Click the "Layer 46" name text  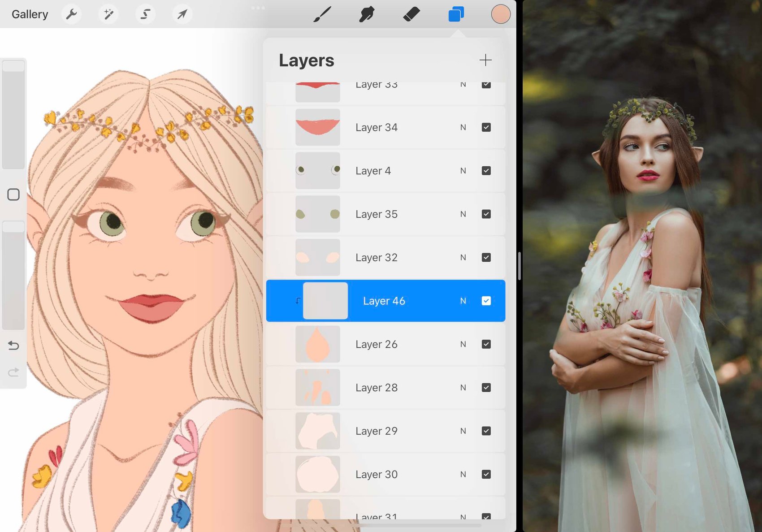384,301
